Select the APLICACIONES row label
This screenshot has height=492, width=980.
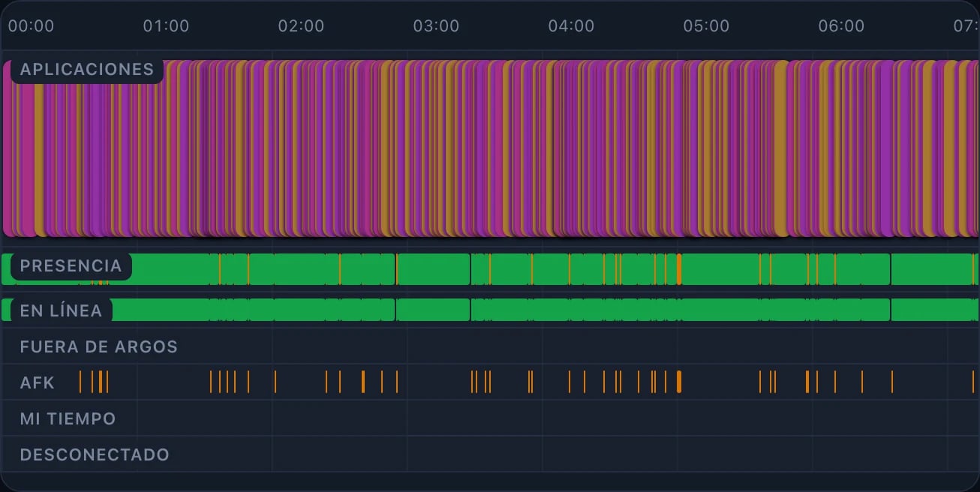[x=87, y=70]
